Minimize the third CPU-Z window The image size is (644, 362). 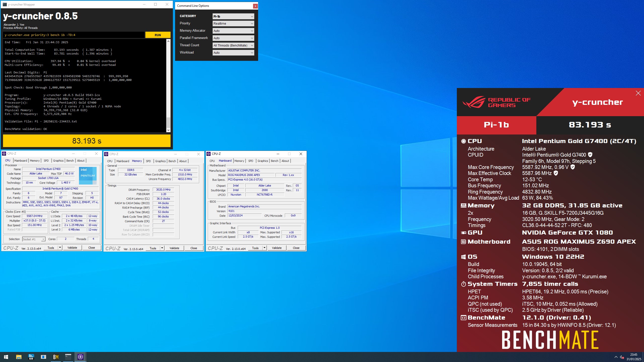[x=278, y=154]
